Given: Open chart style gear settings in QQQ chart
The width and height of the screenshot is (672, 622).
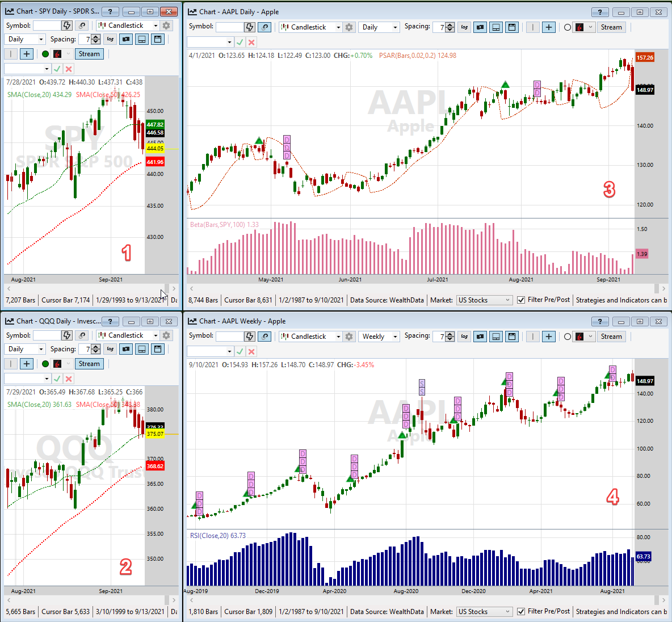Looking at the screenshot, I should [x=166, y=335].
